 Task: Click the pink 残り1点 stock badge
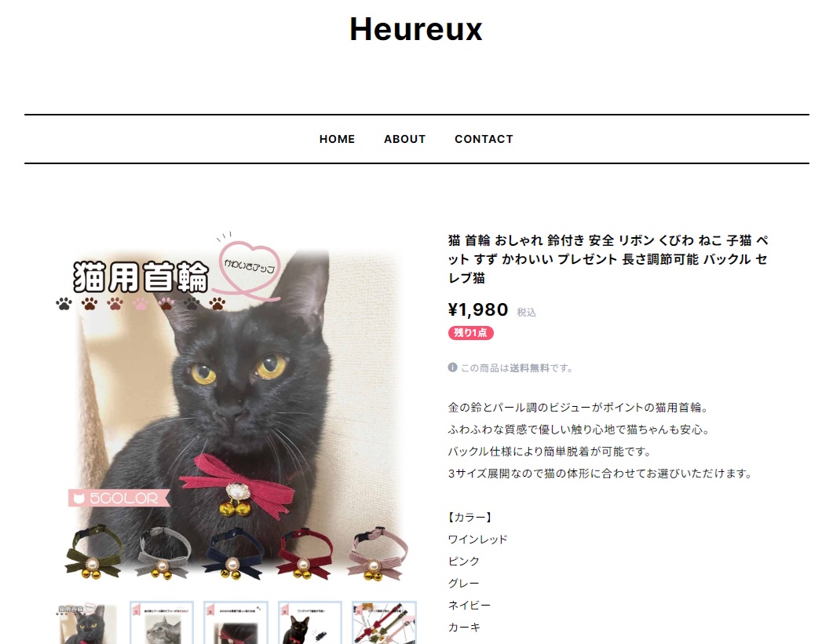(470, 333)
